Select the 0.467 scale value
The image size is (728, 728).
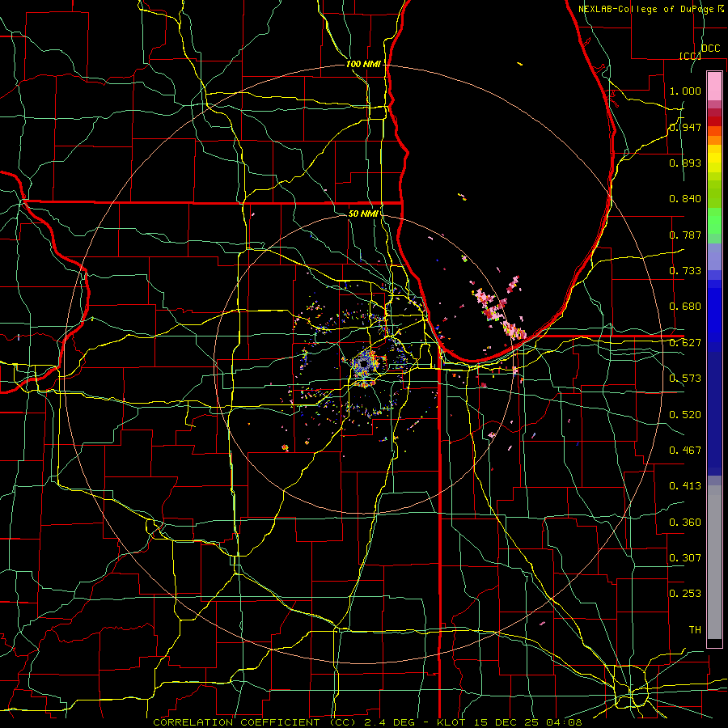point(685,451)
